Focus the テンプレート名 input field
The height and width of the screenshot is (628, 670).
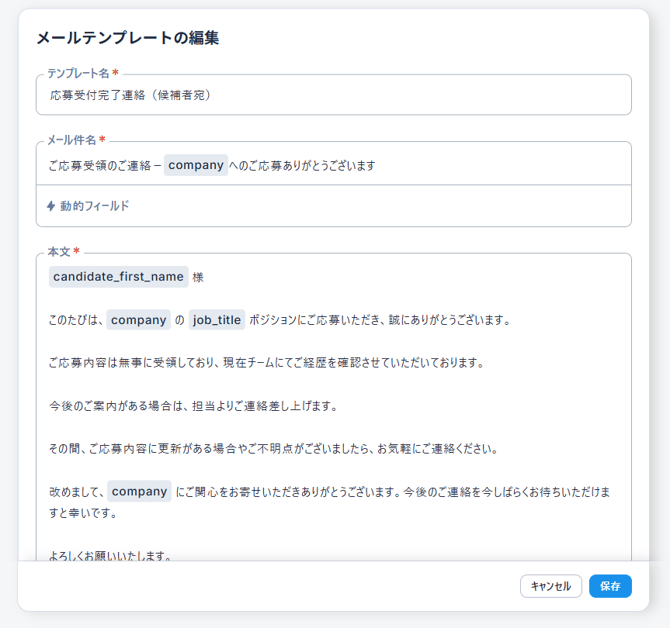333,95
